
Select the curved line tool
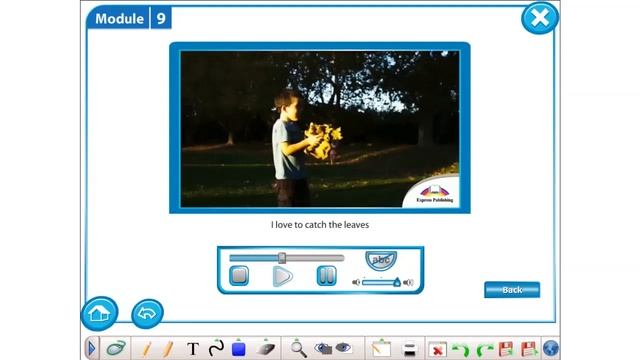216,348
